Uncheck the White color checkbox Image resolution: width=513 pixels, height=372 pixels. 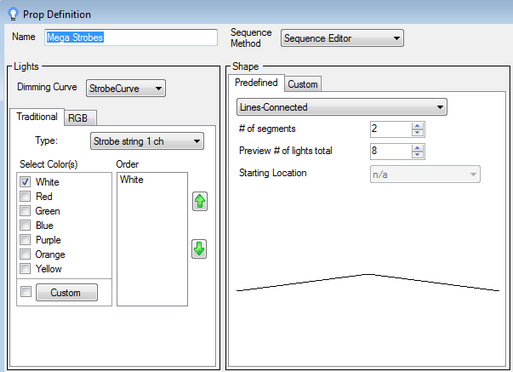coord(25,182)
